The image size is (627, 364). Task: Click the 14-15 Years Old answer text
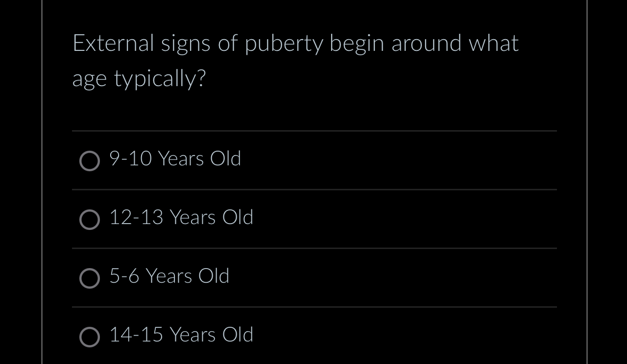181,335
